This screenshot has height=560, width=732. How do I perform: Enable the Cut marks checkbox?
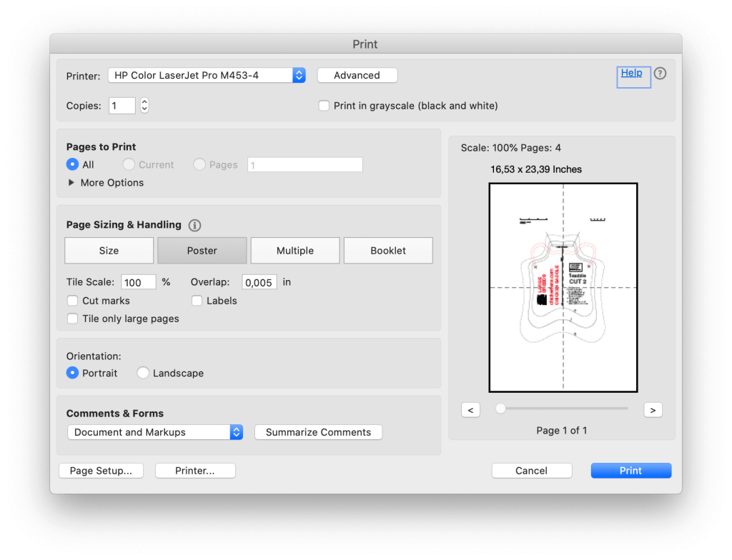[x=73, y=301]
